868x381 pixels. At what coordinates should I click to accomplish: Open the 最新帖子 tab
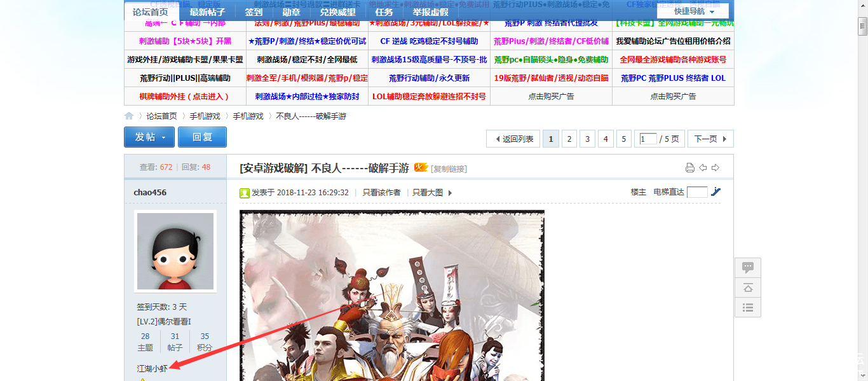(x=207, y=12)
